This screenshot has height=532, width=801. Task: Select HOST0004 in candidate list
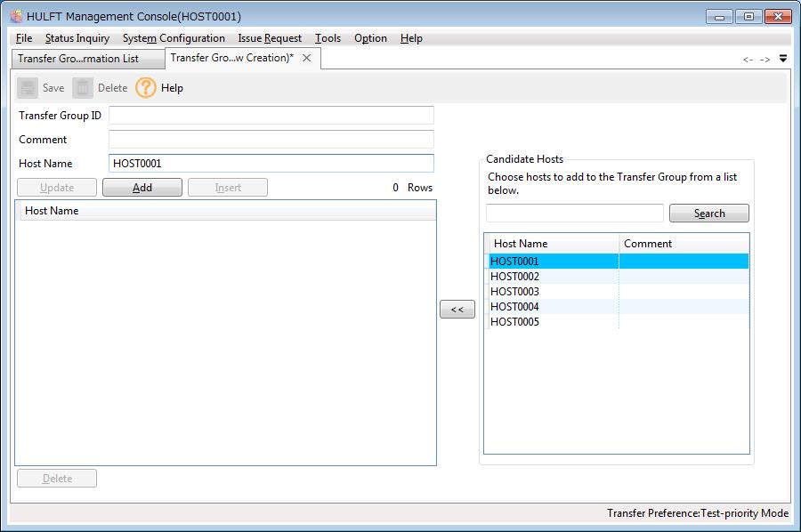(617, 307)
